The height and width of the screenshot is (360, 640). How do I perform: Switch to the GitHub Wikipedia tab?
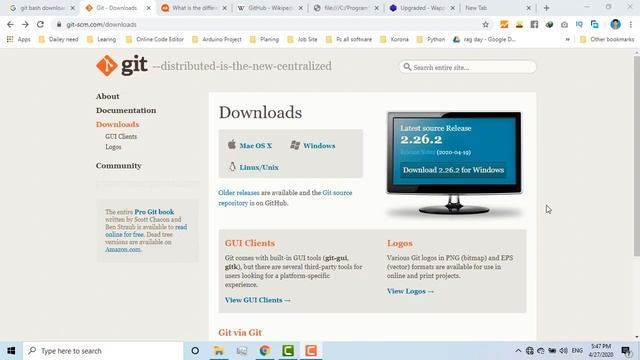tap(270, 8)
